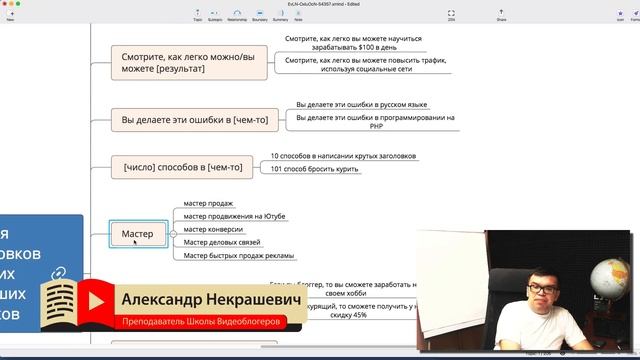
Task: Select subtopic 'мастер конверсии'
Action: [x=213, y=229]
